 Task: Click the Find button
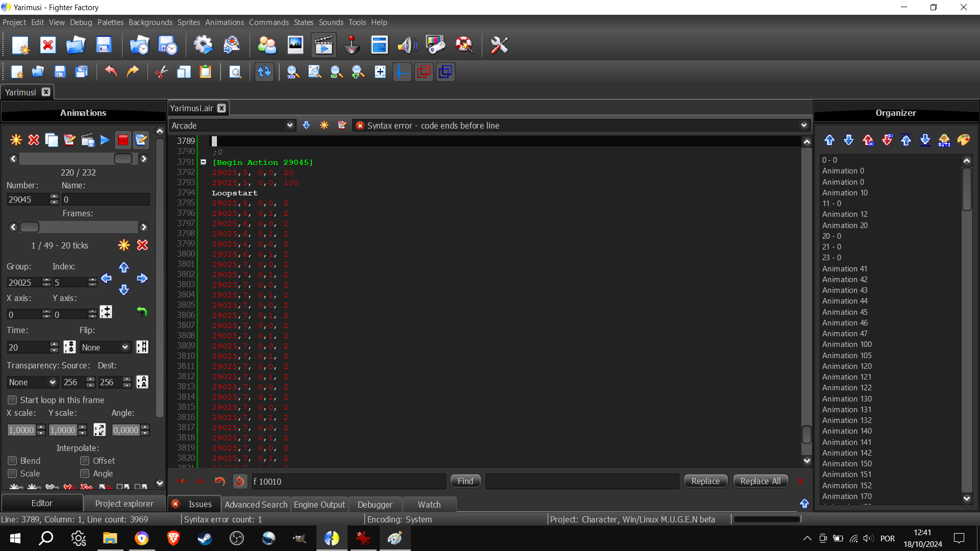[465, 481]
